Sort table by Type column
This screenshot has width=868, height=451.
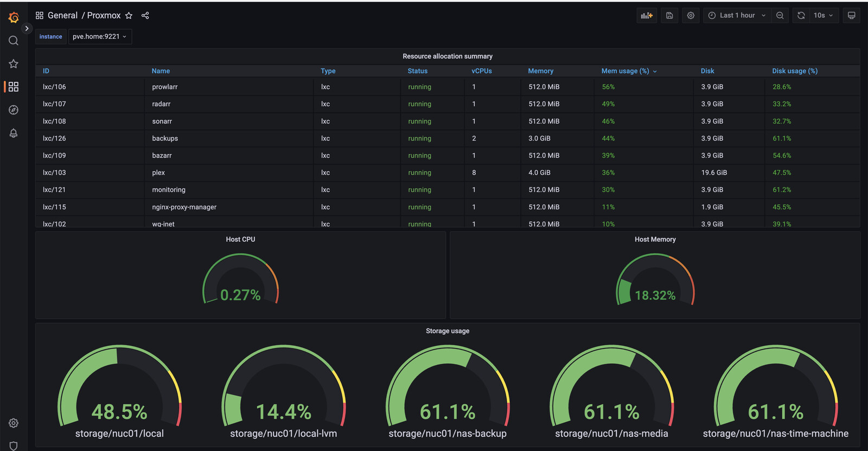(x=328, y=71)
